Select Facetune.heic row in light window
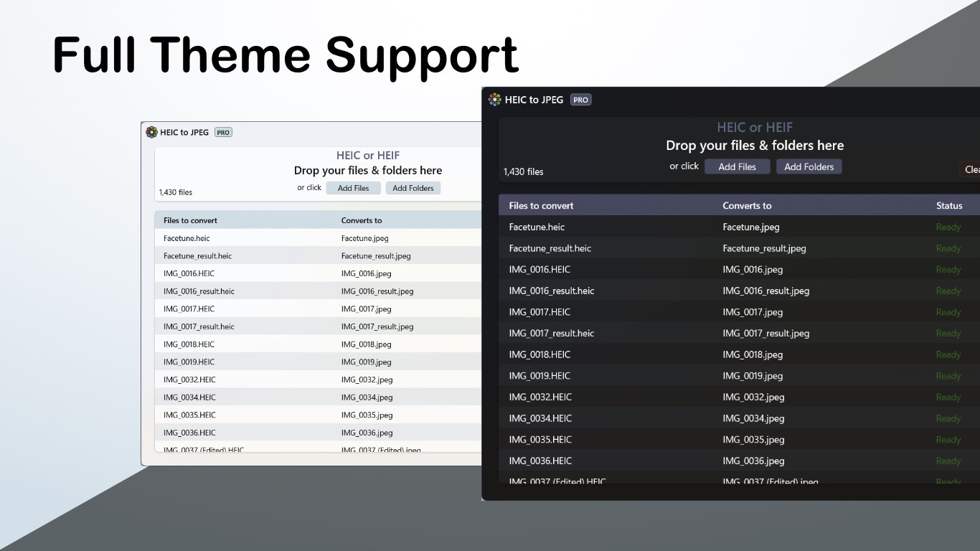The image size is (980, 551). pos(318,238)
